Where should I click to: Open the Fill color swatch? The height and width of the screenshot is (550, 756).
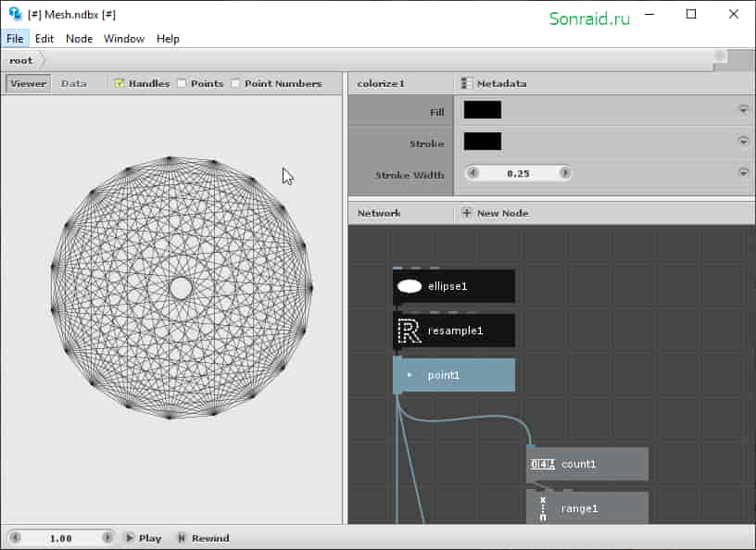(x=482, y=110)
